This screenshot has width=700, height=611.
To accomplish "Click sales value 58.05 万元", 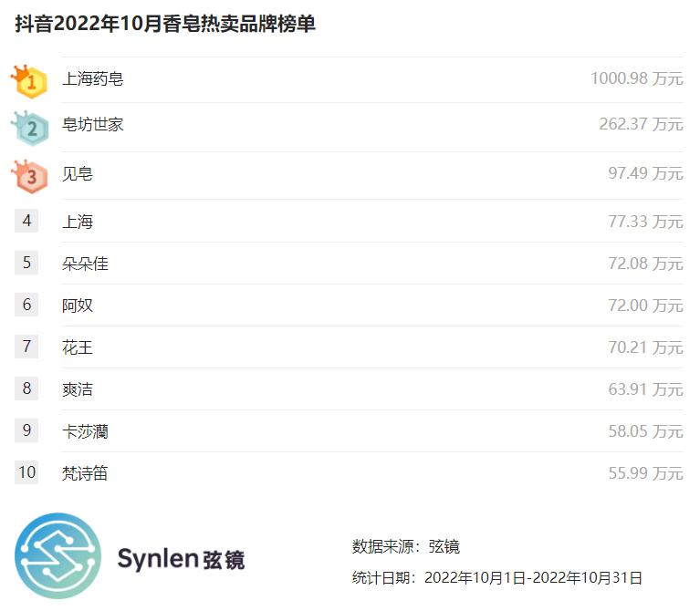I will pyautogui.click(x=645, y=430).
